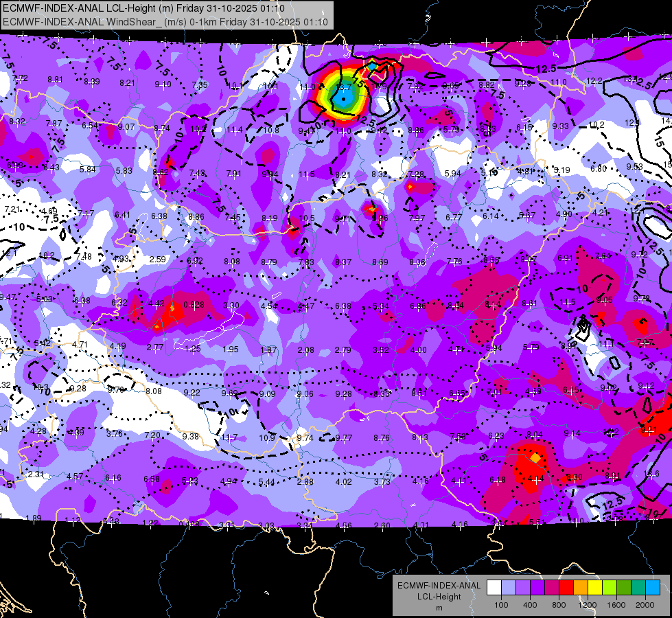
Task: Click the wind shear value 2.79
Action: coord(343,350)
